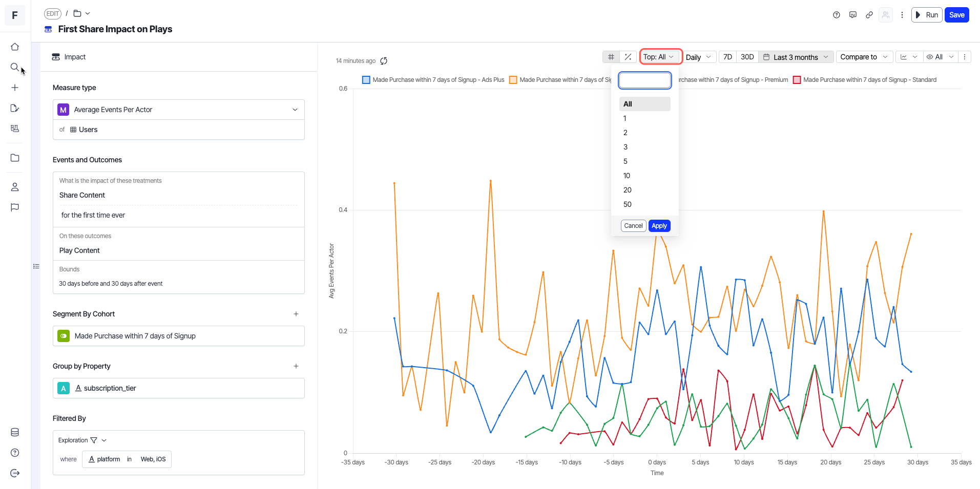Open the database icon in left sidebar

(15, 432)
